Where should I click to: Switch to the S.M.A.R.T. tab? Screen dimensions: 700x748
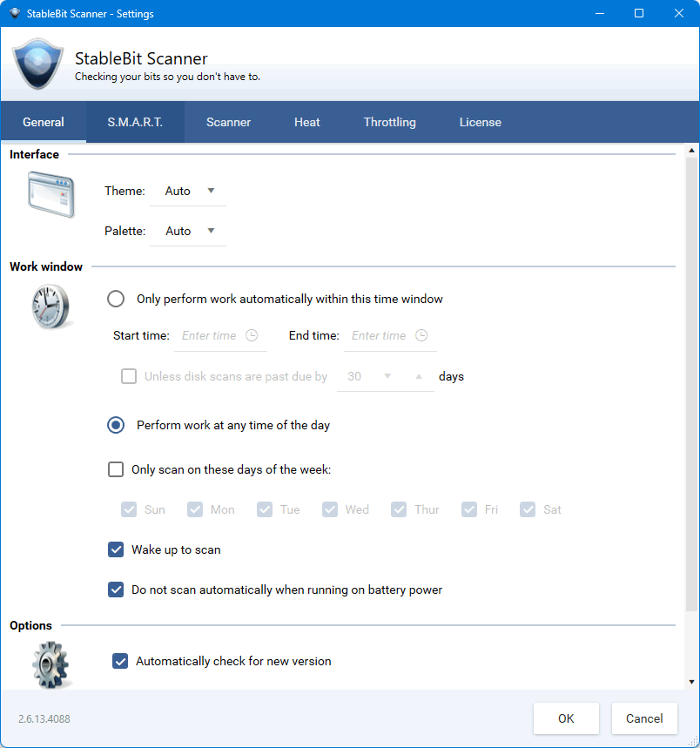click(x=135, y=122)
